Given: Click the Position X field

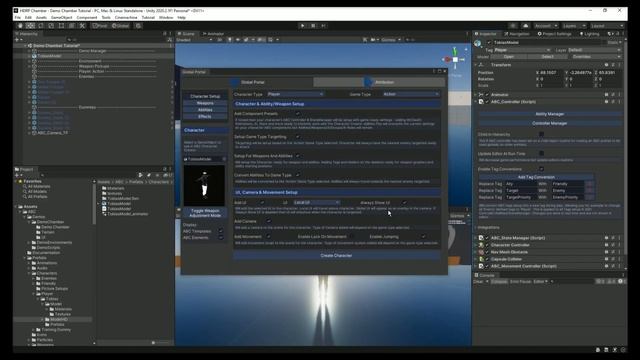Looking at the screenshot, I should [x=551, y=73].
